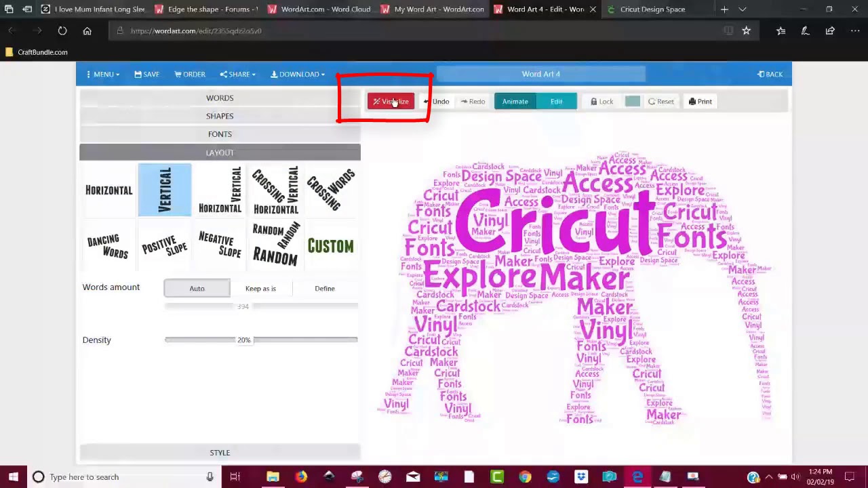Expand the SHAPES panel section
Viewport: 868px width, 488px height.
tap(220, 116)
